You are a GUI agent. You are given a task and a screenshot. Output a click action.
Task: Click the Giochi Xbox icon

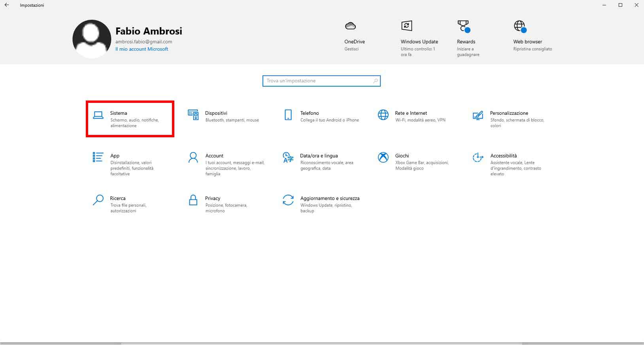pyautogui.click(x=383, y=157)
